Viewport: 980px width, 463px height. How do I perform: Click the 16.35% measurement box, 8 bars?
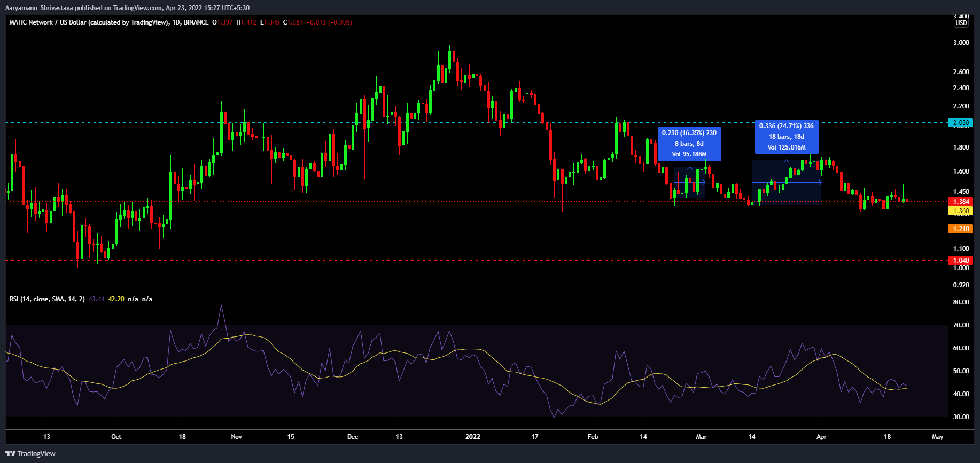[689, 144]
